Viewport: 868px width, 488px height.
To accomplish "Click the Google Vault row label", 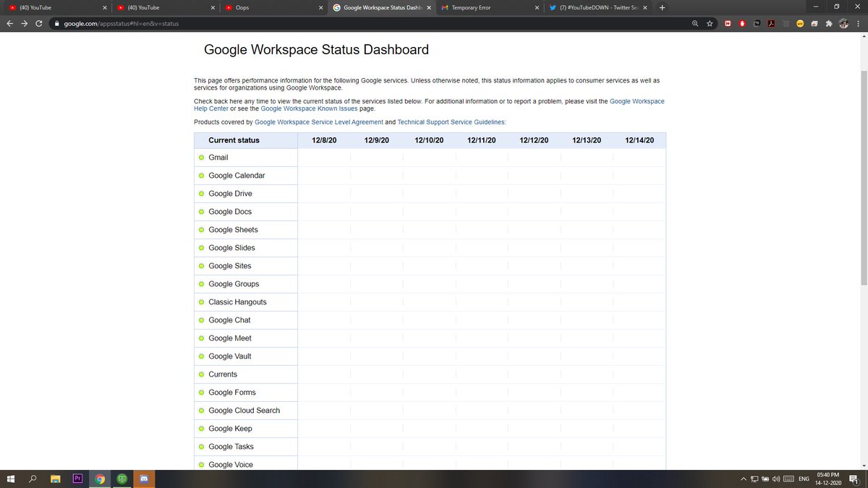I will (230, 356).
